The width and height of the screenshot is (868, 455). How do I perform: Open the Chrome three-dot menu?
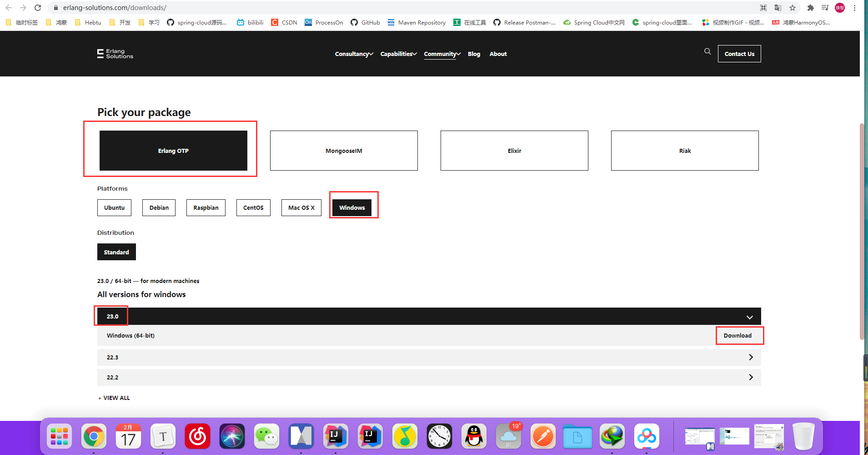[x=855, y=8]
